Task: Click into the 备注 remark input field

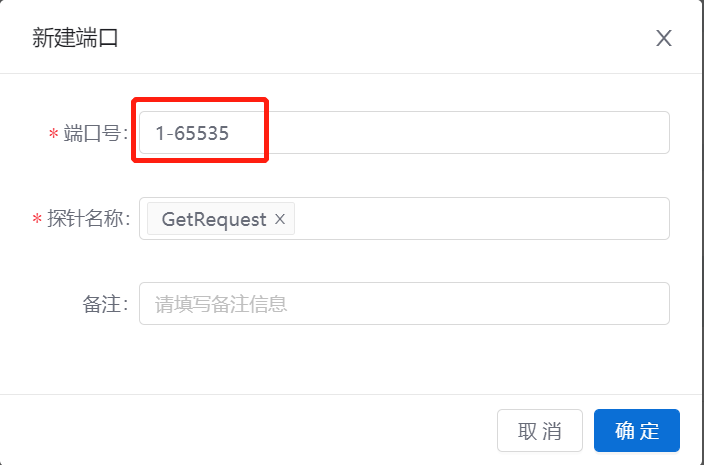Action: (x=404, y=303)
